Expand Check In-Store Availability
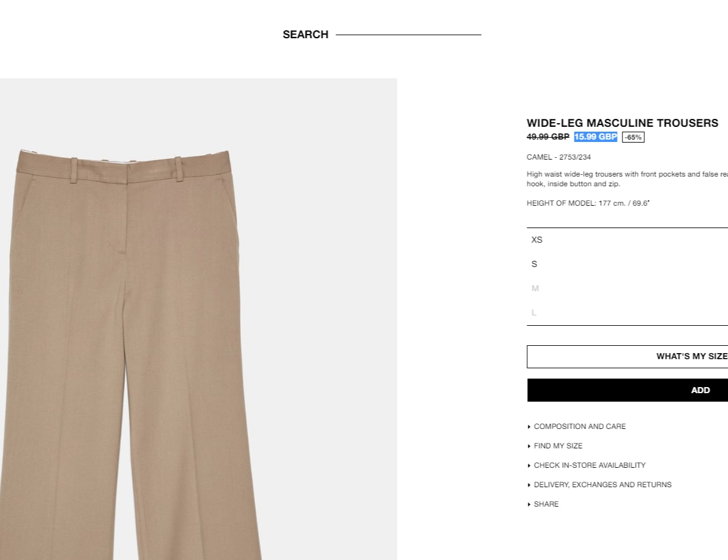Screen dimensions: 728x560 pos(587,465)
